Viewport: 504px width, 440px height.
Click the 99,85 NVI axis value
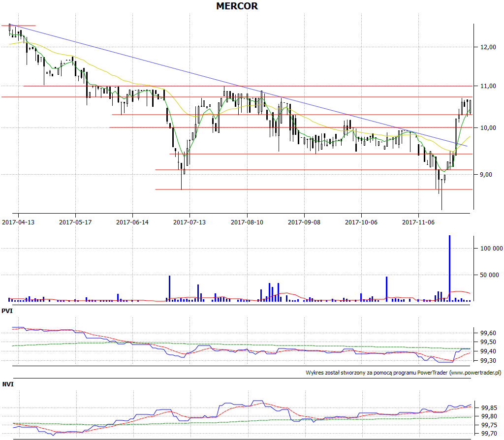pyautogui.click(x=489, y=408)
